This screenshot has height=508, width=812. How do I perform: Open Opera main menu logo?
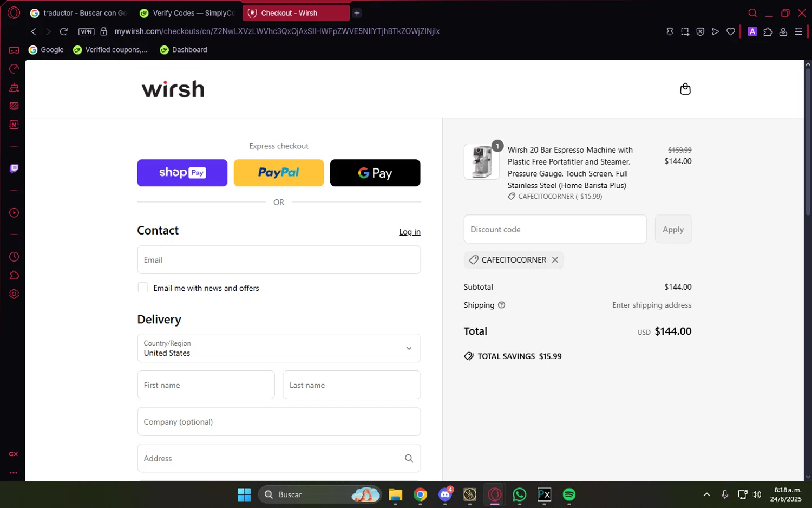pos(14,12)
